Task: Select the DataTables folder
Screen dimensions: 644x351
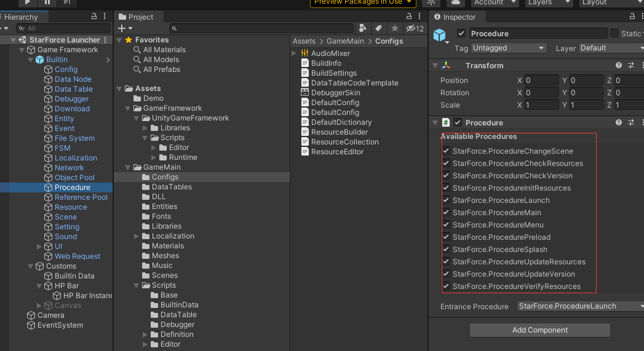Action: click(x=172, y=187)
